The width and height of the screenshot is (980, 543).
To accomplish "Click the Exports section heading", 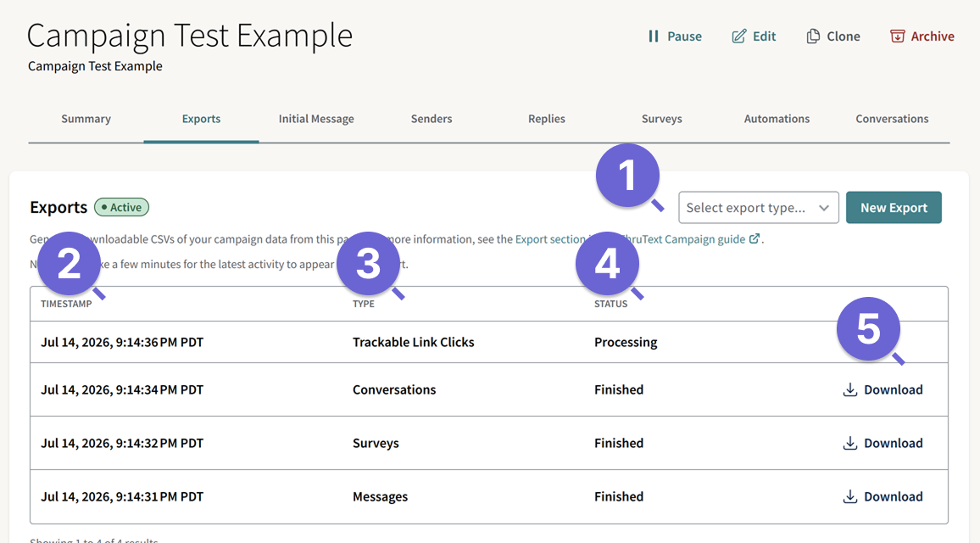I will (58, 207).
